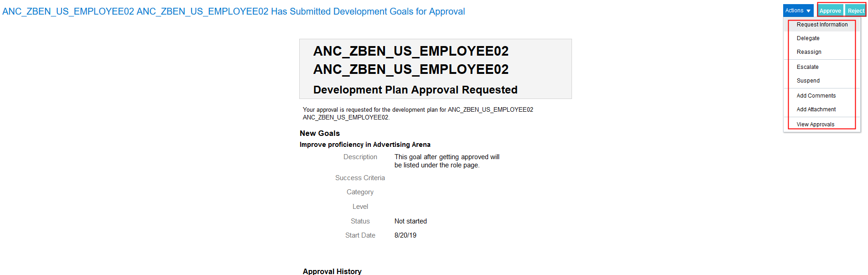Click the New Goals section heading
Screen dimensions: 868x275
point(319,133)
